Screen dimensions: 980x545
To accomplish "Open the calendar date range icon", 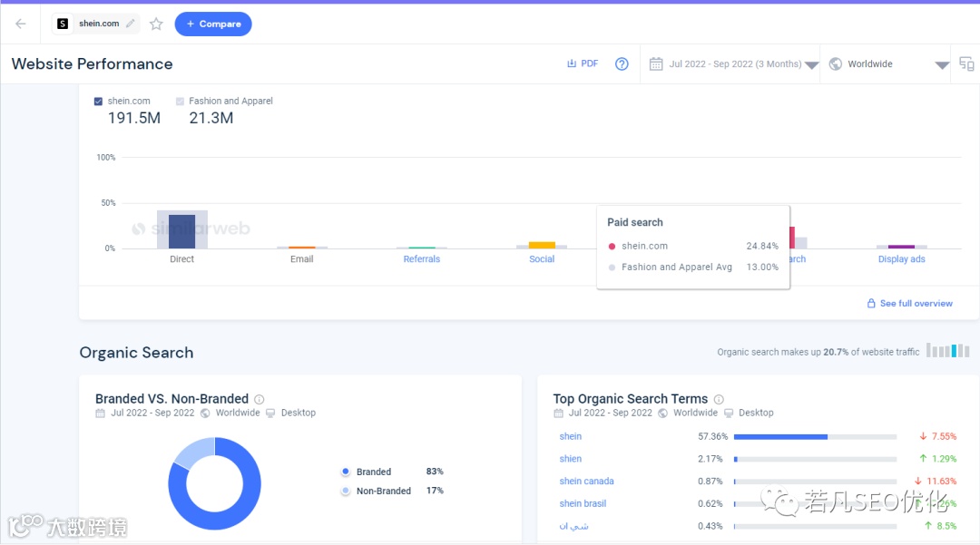I will coord(656,63).
